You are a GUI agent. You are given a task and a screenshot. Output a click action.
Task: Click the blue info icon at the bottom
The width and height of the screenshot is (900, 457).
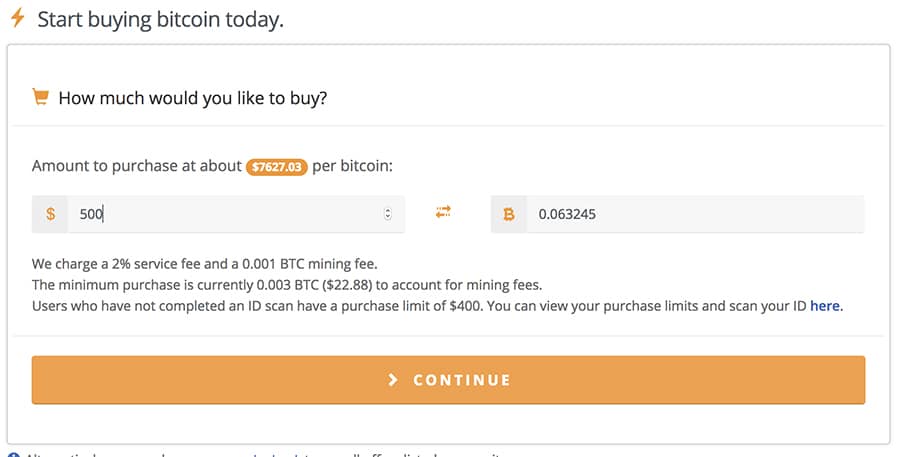[x=13, y=455]
